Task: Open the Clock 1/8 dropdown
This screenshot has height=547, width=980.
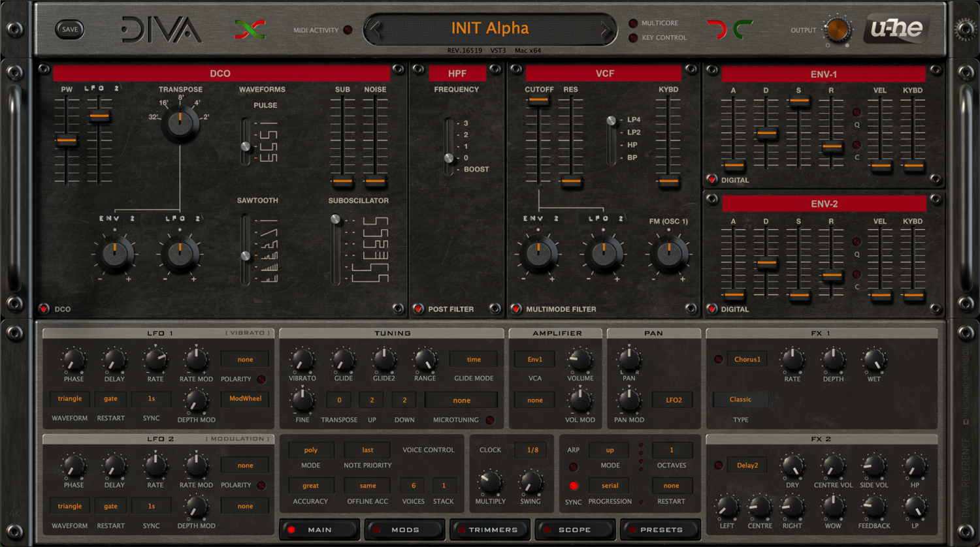Action: [532, 450]
